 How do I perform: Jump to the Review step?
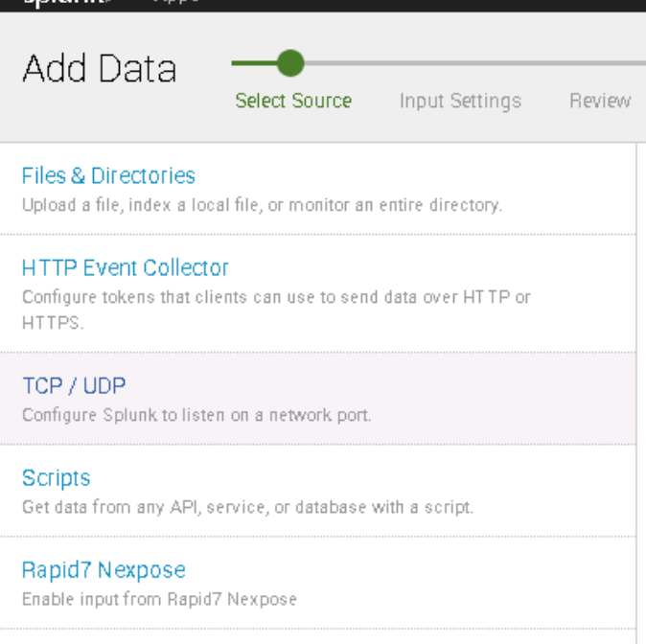coord(600,101)
